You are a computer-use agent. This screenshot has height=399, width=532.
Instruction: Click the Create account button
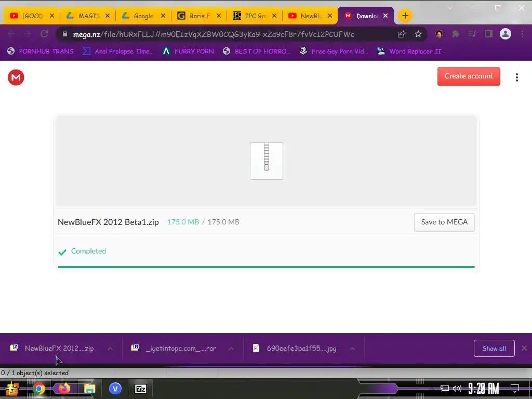[x=469, y=76]
